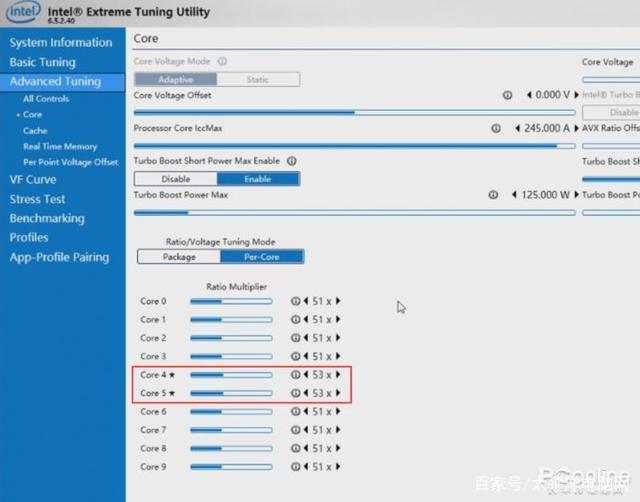Image resolution: width=640 pixels, height=502 pixels.
Task: Decrease Core 1 ratio multiplier
Action: (306, 320)
